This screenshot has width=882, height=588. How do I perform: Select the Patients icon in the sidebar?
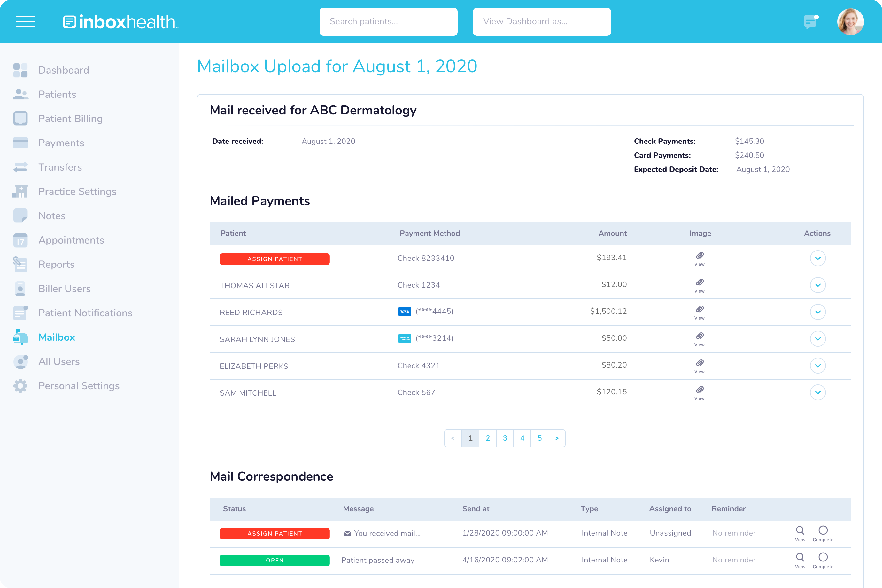(x=21, y=94)
